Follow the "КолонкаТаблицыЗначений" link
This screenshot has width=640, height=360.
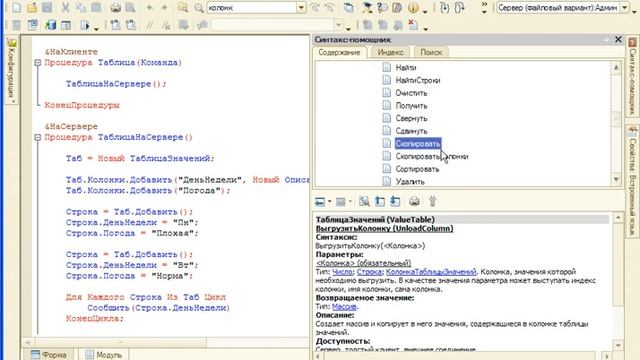tap(431, 272)
